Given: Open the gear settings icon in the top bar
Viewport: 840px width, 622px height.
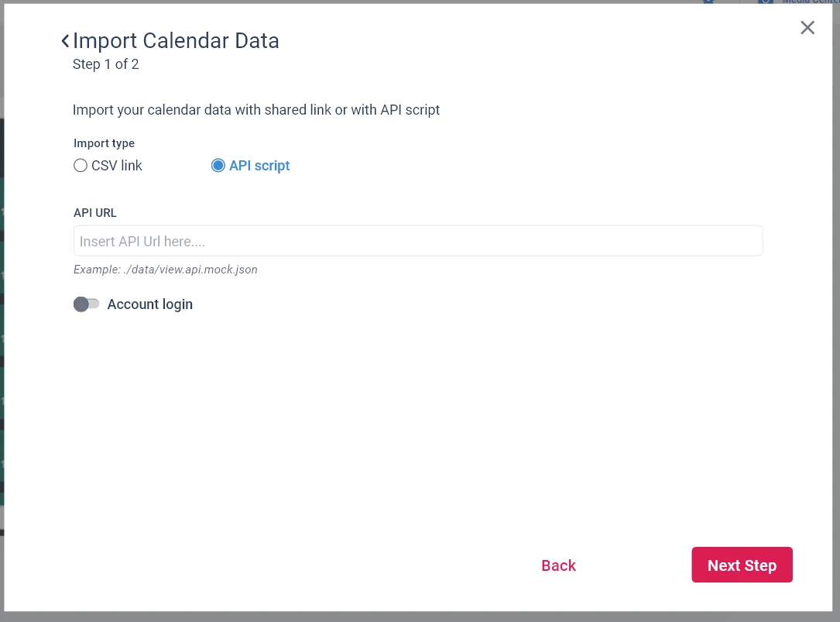Looking at the screenshot, I should tap(708, 2).
